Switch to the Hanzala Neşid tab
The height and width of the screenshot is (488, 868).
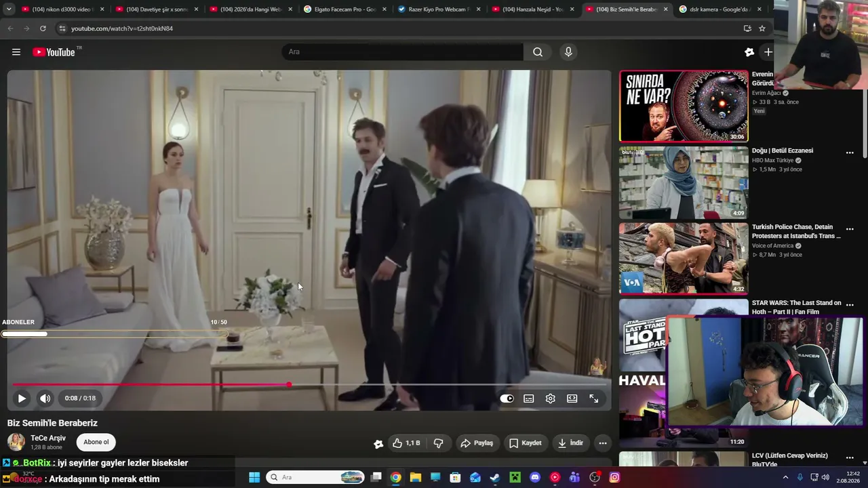532,9
